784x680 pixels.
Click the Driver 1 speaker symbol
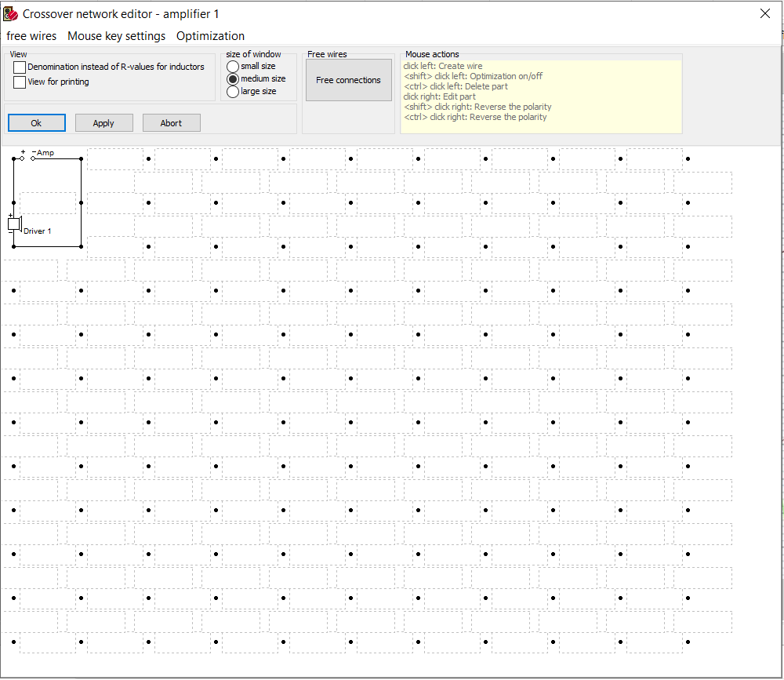tap(13, 224)
